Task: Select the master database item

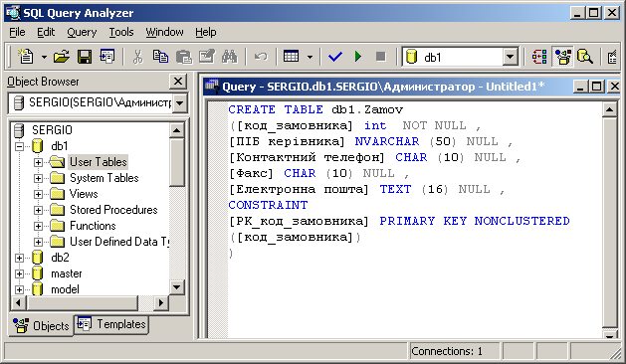Action: tap(67, 273)
